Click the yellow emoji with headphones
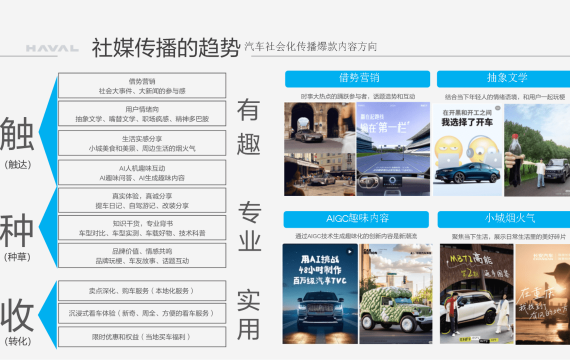 pos(482,149)
